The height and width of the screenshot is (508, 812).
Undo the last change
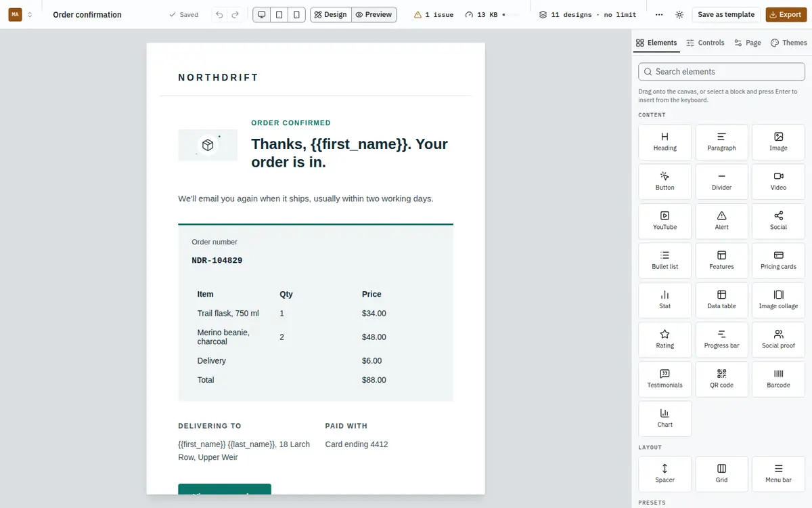(219, 14)
